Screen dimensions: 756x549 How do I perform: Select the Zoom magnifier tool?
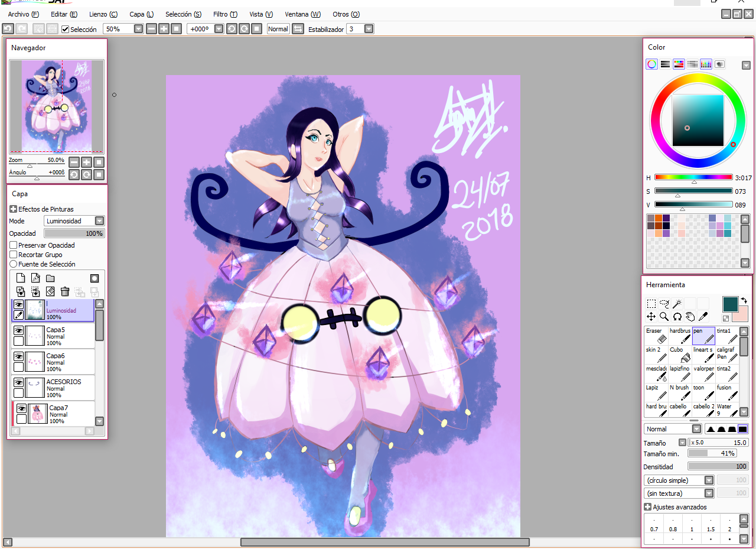point(664,317)
